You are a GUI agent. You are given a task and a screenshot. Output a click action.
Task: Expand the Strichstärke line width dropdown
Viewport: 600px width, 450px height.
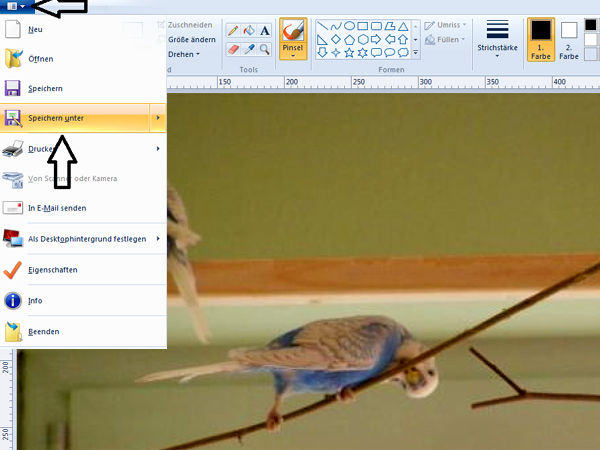tap(497, 56)
